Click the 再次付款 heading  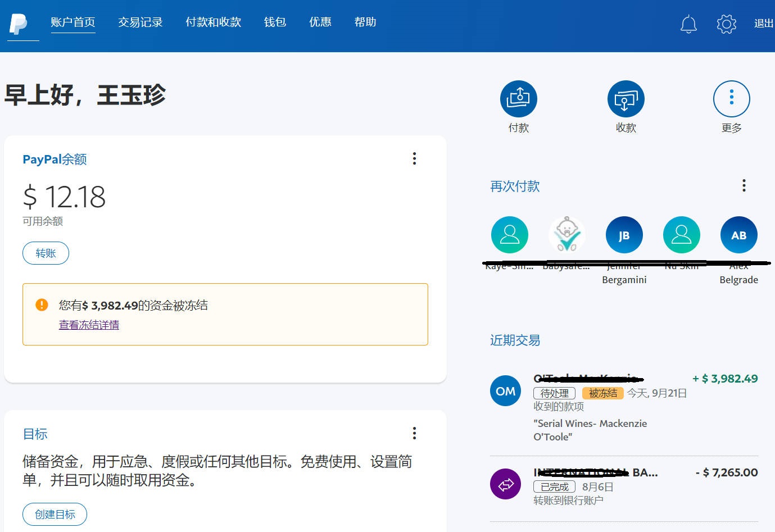point(515,186)
